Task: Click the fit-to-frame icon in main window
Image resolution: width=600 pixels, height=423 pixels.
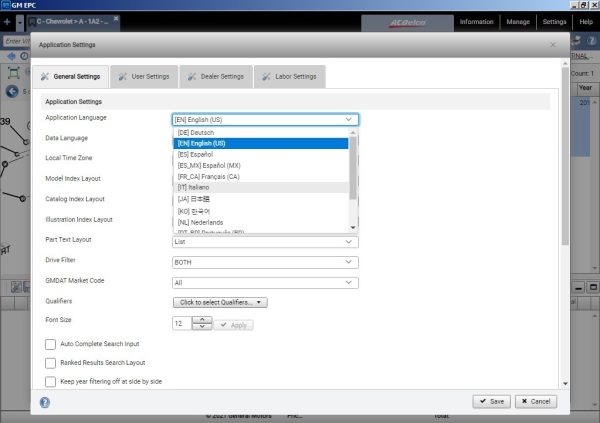Action: [13, 73]
